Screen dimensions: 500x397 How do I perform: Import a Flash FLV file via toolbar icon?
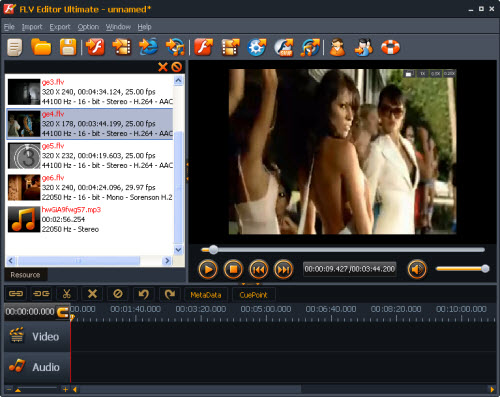coord(95,47)
